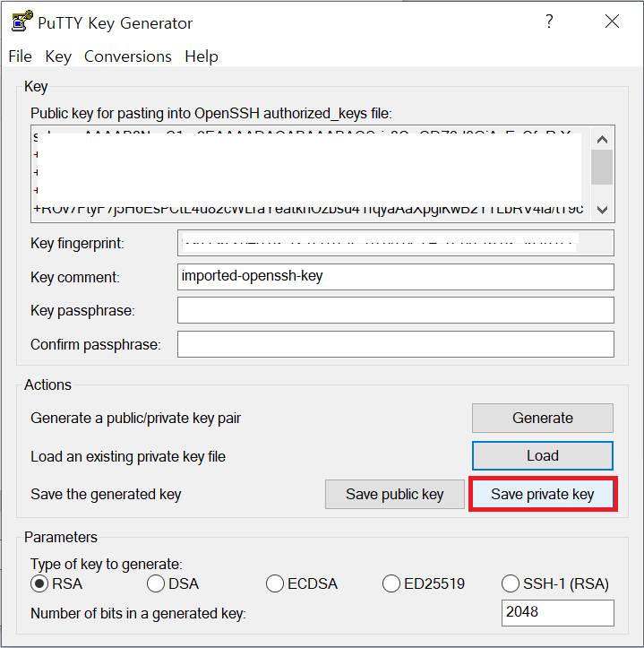The height and width of the screenshot is (648, 644).
Task: Click 'Type of key to generate:' label
Action: tap(107, 564)
